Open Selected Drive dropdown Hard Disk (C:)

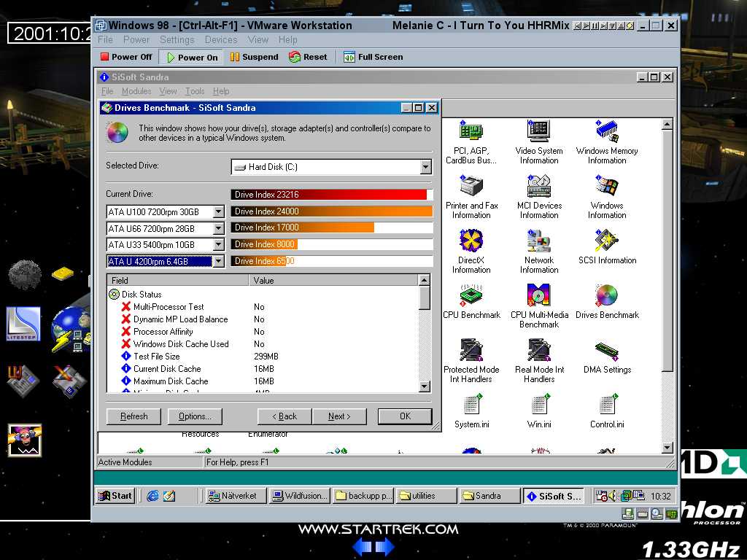pyautogui.click(x=426, y=167)
